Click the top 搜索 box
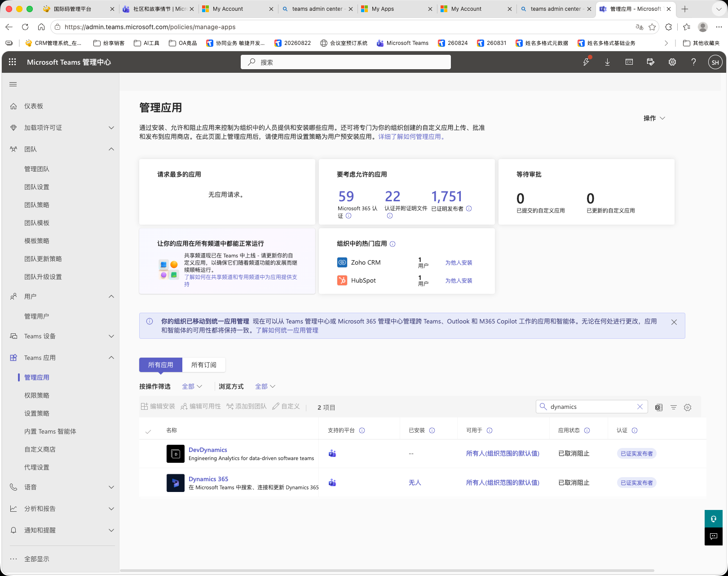The height and width of the screenshot is (576, 728). click(346, 62)
